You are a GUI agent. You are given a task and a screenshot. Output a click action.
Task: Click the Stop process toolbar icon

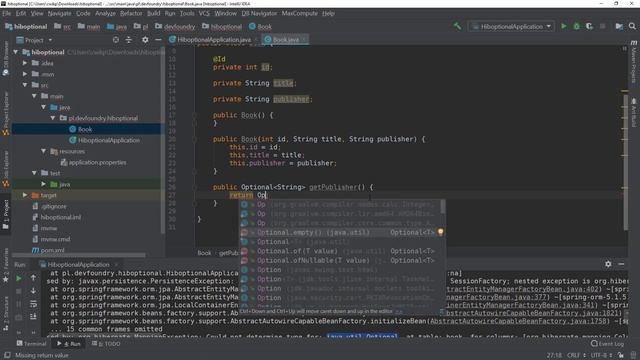pyautogui.click(x=602, y=27)
